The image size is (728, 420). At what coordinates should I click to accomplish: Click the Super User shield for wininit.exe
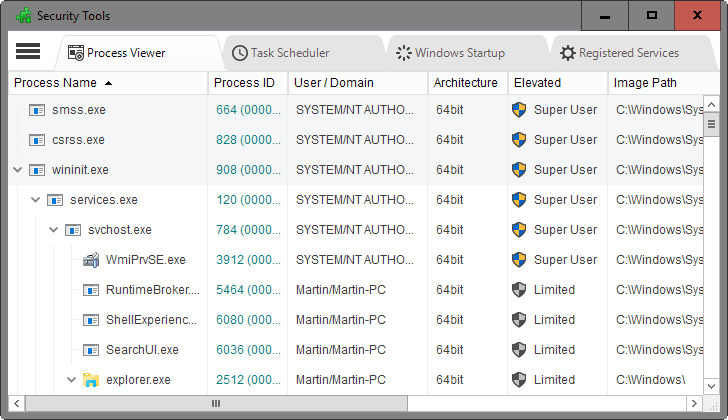point(519,170)
